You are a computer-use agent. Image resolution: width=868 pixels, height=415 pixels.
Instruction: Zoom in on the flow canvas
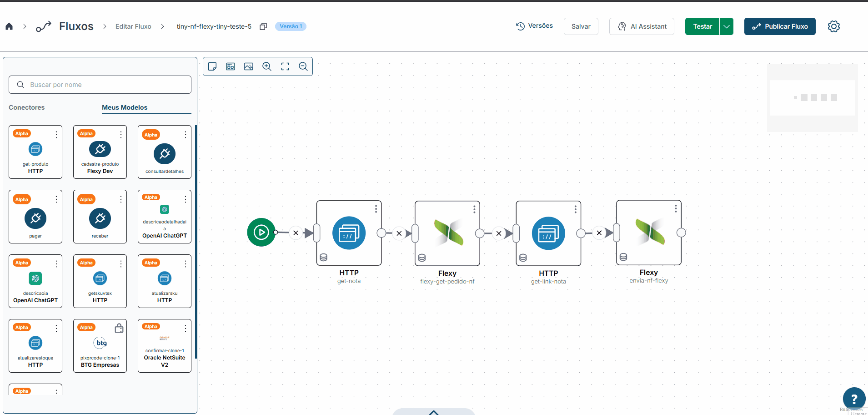267,66
